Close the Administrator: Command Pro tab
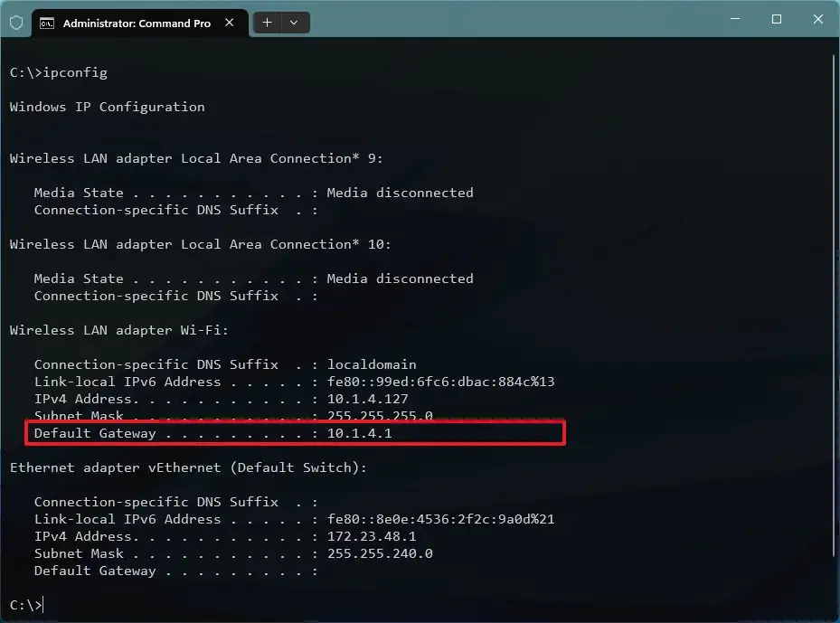 (x=230, y=23)
